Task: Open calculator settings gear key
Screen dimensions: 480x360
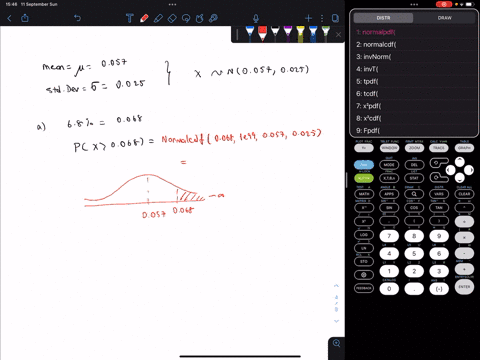Action: [364, 275]
